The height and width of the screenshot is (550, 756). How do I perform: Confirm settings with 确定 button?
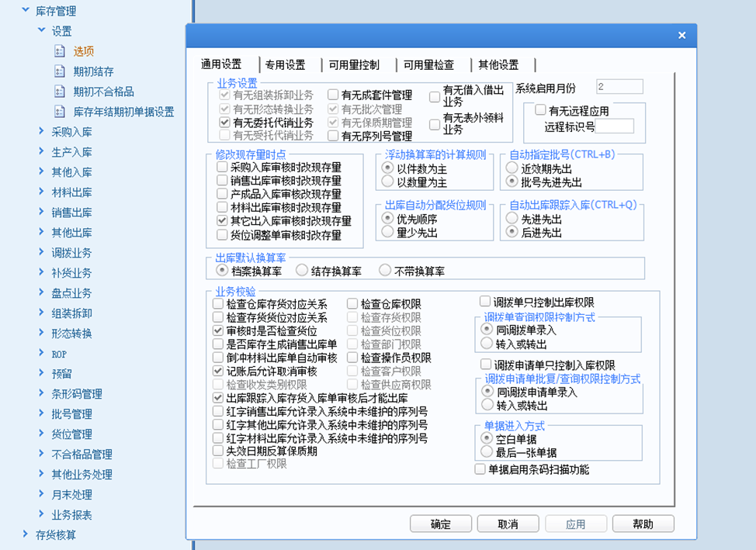click(x=441, y=524)
